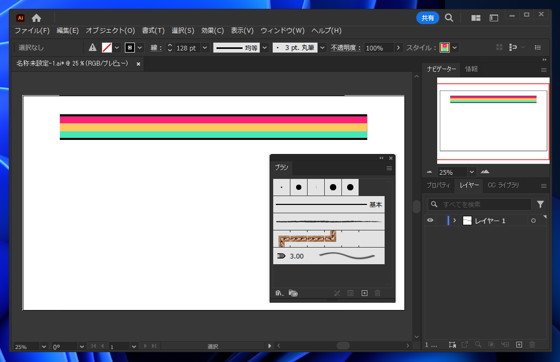The width and height of the screenshot is (560, 362).
Task: Click zoom in large mountains icon in Navigator
Action: click(485, 172)
